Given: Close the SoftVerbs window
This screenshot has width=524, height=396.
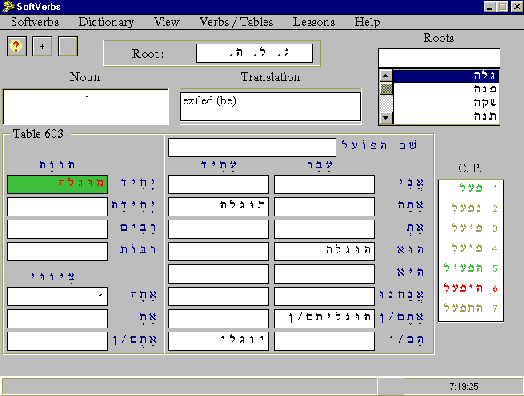Looking at the screenshot, I should (517, 7).
